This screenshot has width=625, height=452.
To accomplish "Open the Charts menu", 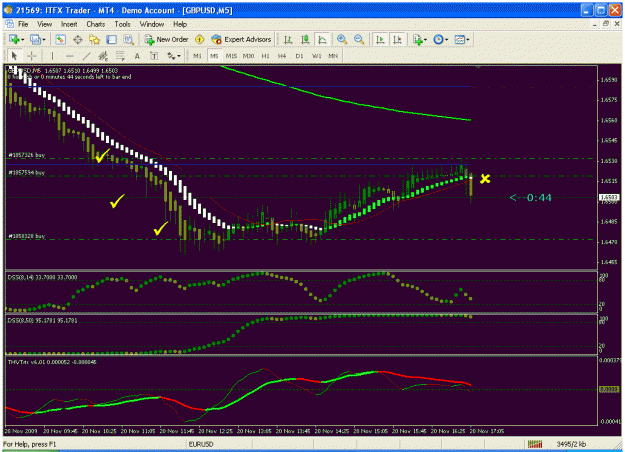I will coord(96,24).
